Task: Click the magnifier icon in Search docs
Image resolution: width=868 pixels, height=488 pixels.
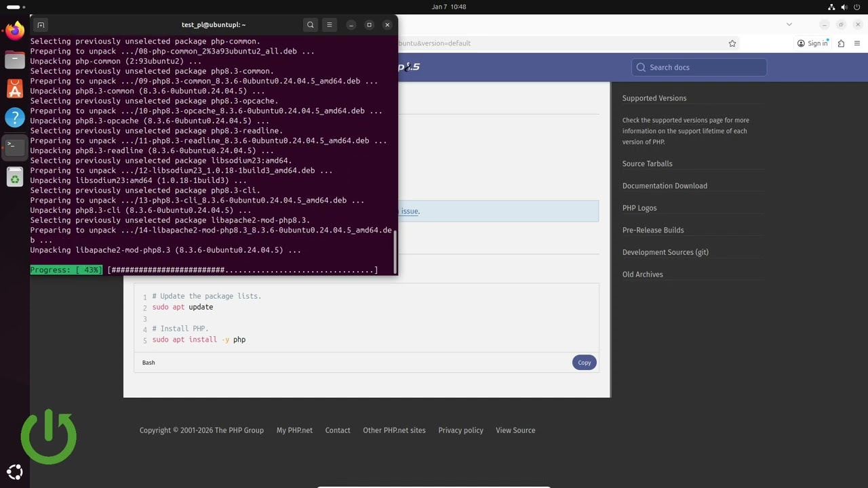Action: coord(641,67)
